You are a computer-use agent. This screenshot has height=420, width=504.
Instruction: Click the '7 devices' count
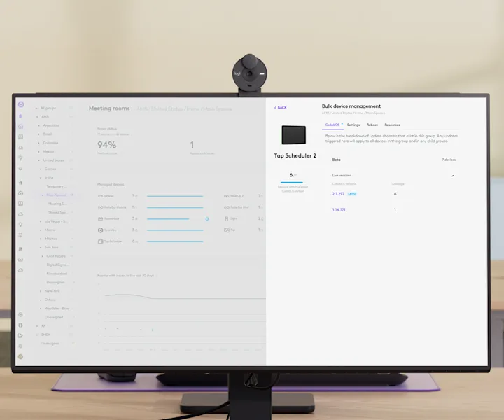coord(449,160)
